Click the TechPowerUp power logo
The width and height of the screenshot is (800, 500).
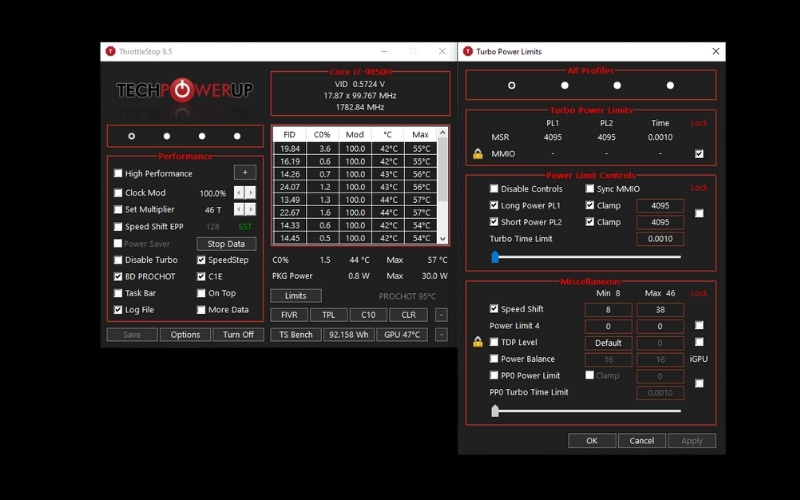[182, 91]
